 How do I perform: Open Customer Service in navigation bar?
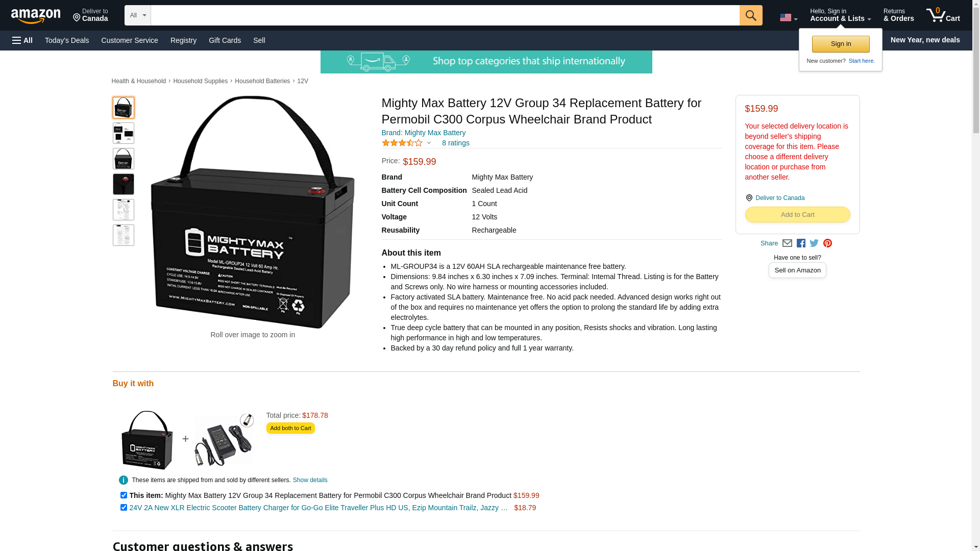(130, 40)
